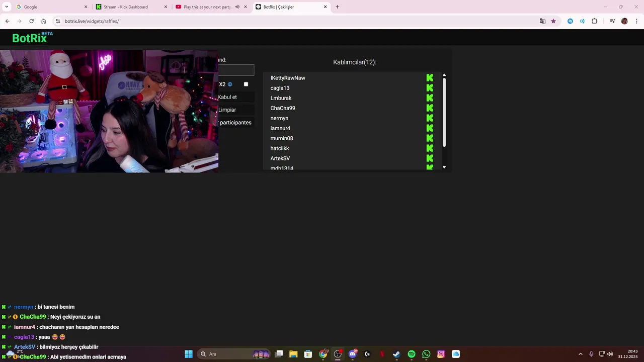
Task: Open the volume icon in system tray
Action: coord(610,354)
